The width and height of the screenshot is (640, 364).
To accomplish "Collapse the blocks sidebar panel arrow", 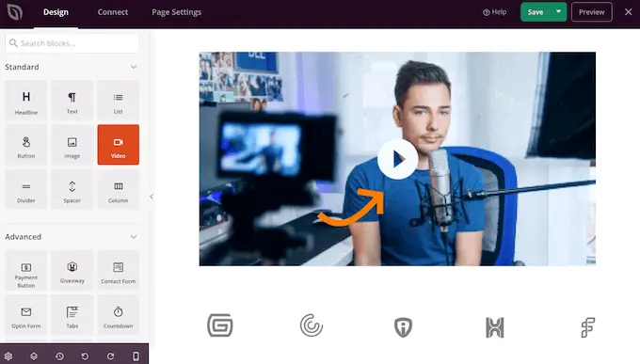I will 152,197.
